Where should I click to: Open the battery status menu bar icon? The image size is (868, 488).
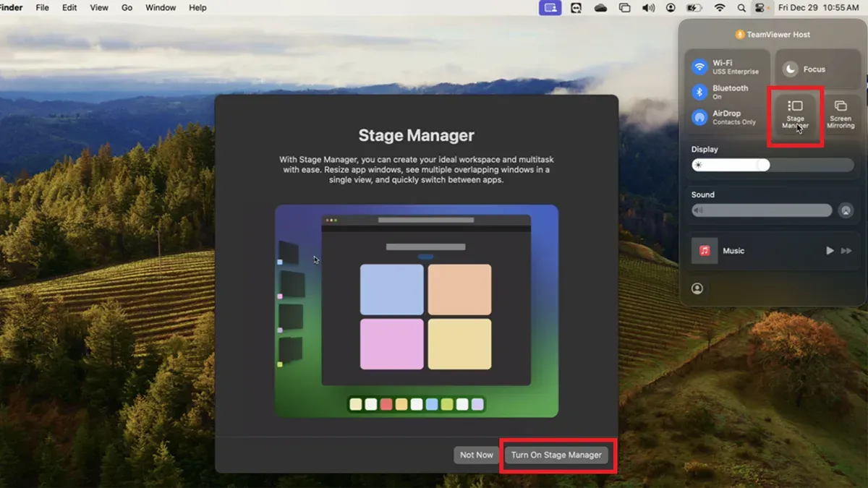click(694, 8)
